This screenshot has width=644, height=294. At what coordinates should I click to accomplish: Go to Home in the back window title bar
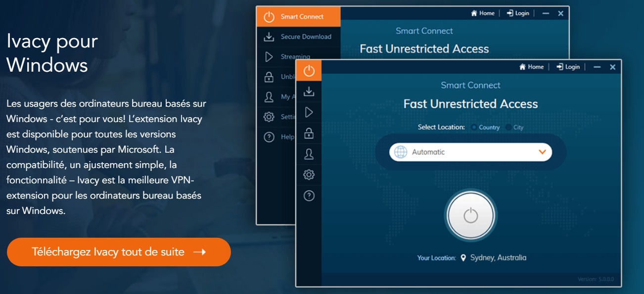pos(482,13)
